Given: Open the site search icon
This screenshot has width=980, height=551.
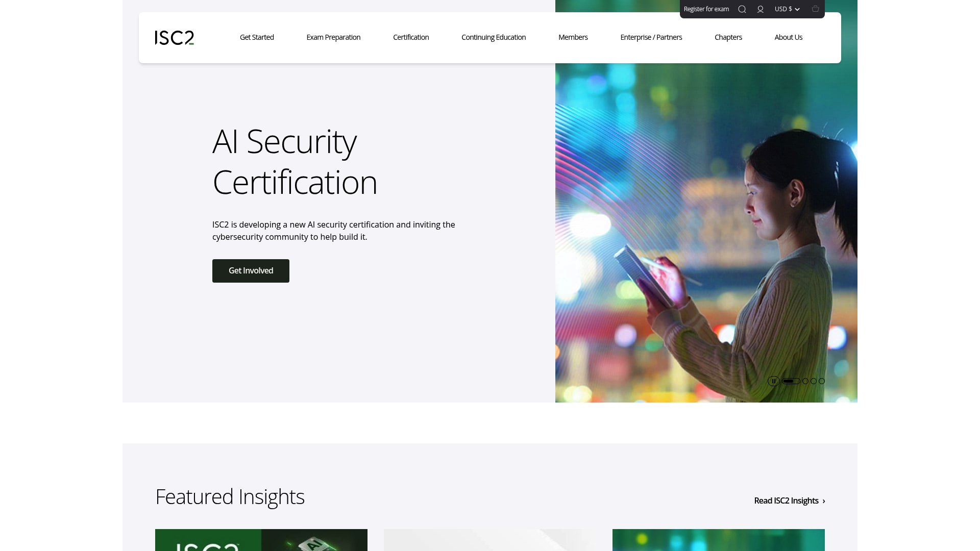Looking at the screenshot, I should [x=742, y=9].
